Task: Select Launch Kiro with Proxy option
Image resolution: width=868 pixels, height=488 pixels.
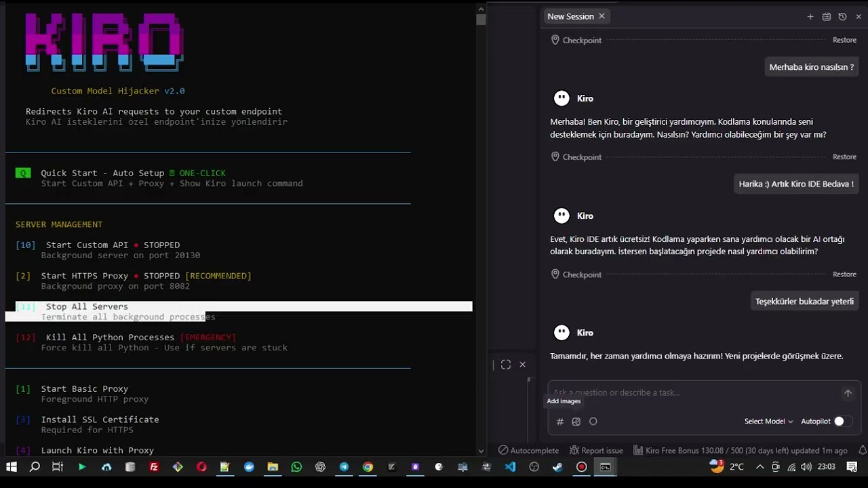Action: (85, 450)
